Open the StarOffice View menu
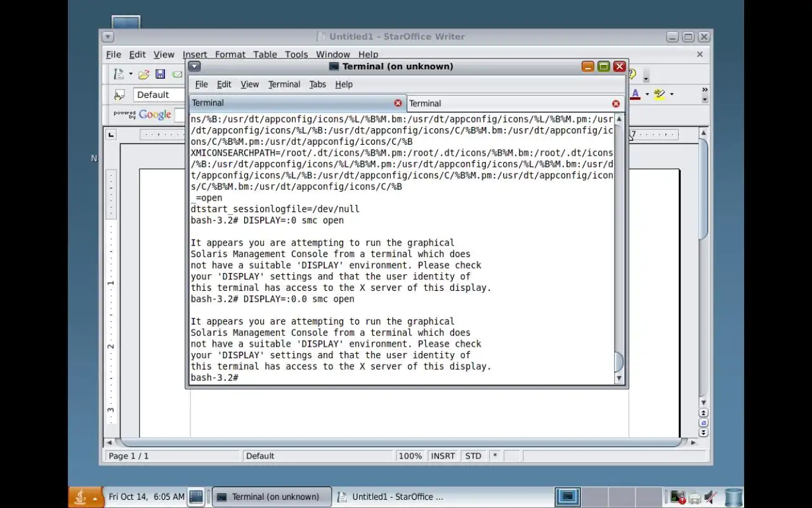 coord(164,55)
